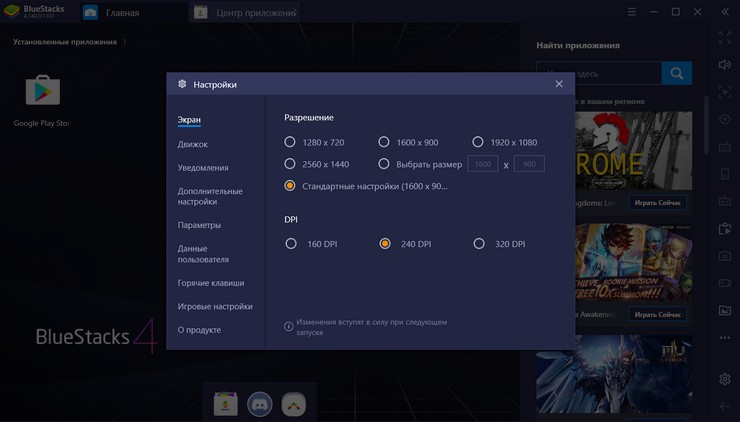Click the installer download icon in dock

tap(226, 404)
